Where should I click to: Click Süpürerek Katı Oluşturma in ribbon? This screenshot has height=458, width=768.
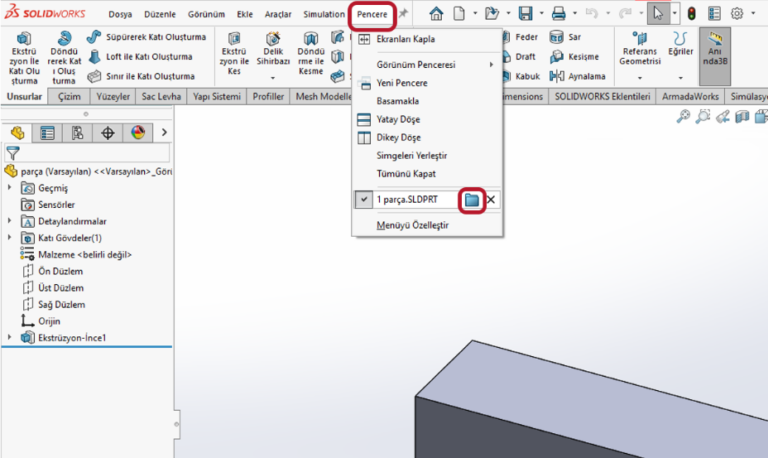point(146,36)
